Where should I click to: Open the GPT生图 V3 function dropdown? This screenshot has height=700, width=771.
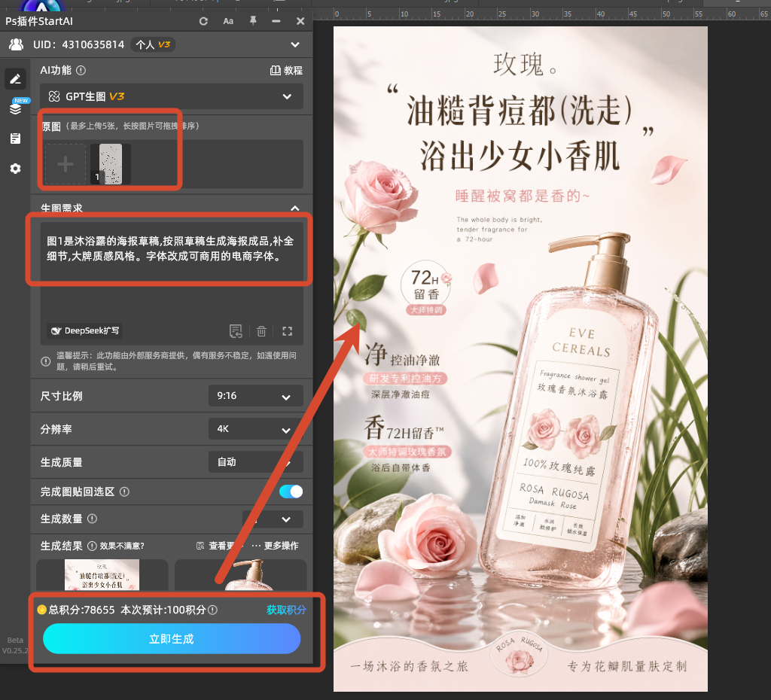(172, 96)
